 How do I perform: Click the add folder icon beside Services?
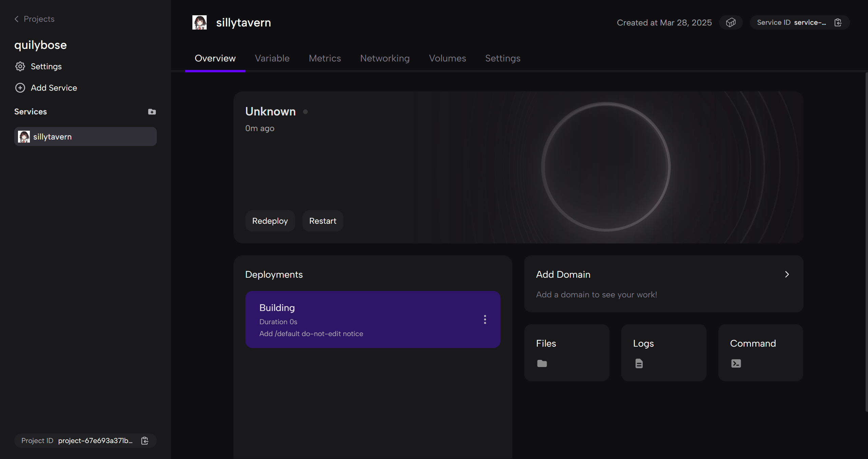click(x=152, y=112)
